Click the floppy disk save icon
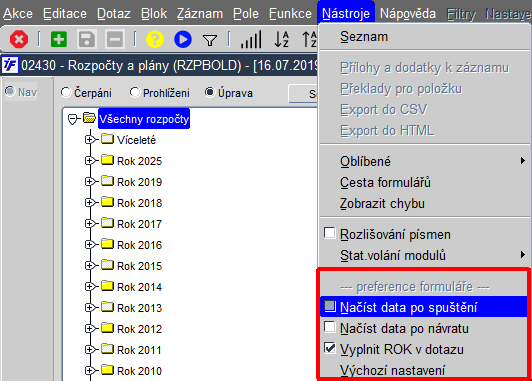The width and height of the screenshot is (532, 381). tap(87, 39)
